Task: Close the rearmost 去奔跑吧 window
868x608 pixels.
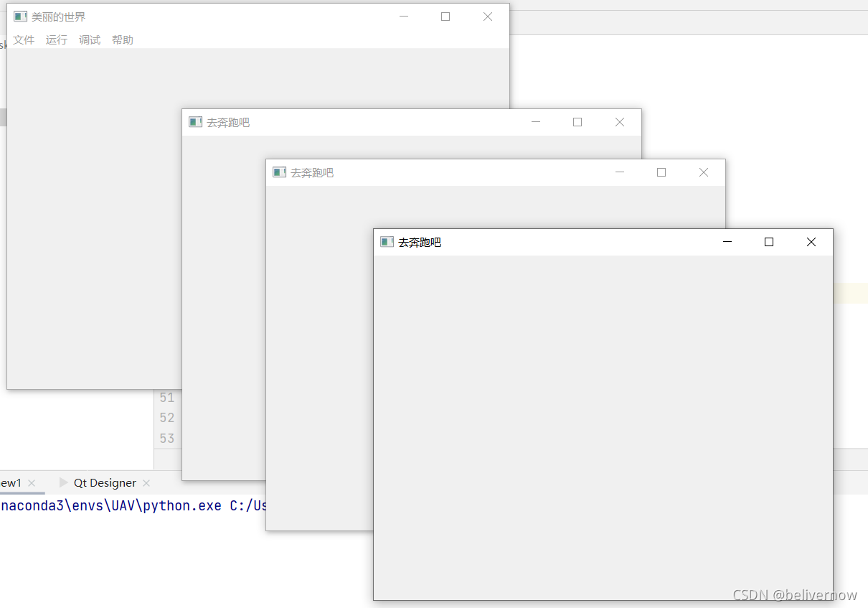Action: click(620, 122)
